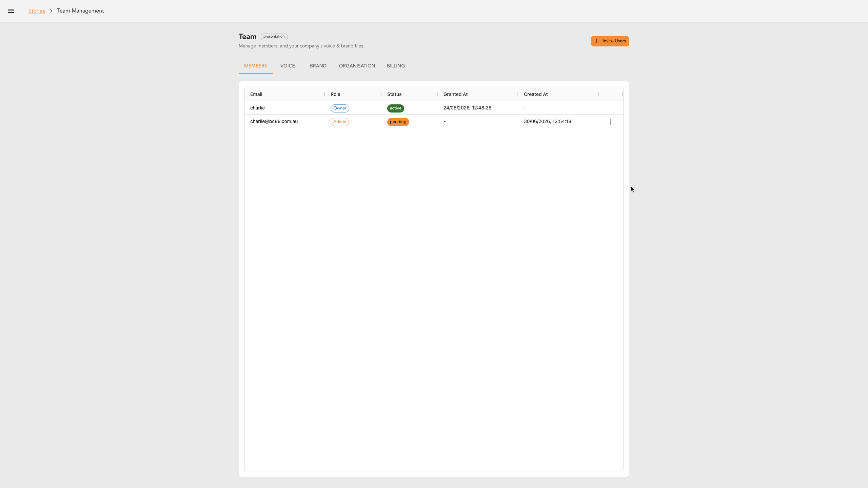Click the active status badge
This screenshot has height=488, width=868.
tap(395, 108)
